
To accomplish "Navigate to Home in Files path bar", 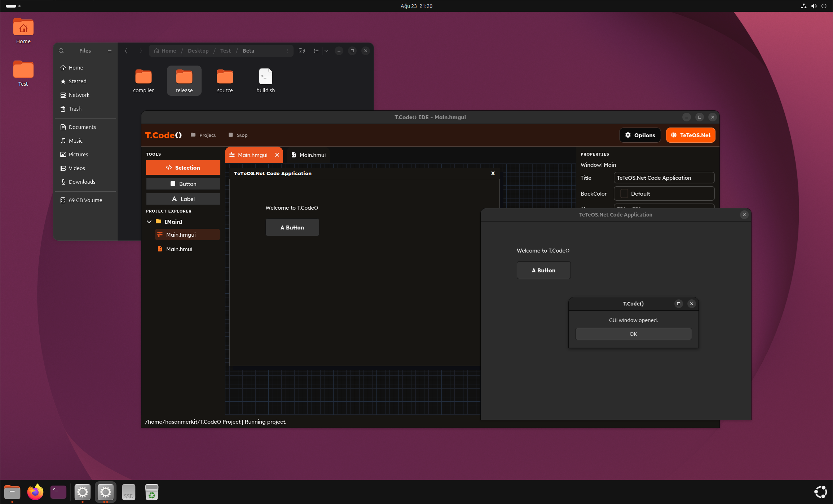I will (165, 51).
